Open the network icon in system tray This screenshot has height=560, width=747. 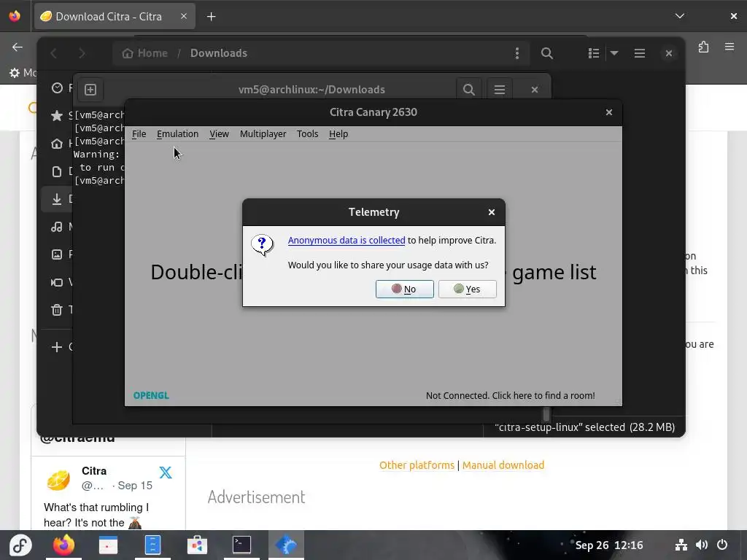pos(681,545)
